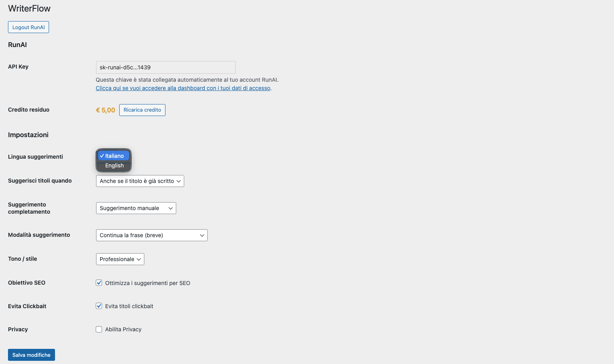Click the arrow on Continua la frase dropdown
Screen dimensions: 614x364
click(202, 235)
